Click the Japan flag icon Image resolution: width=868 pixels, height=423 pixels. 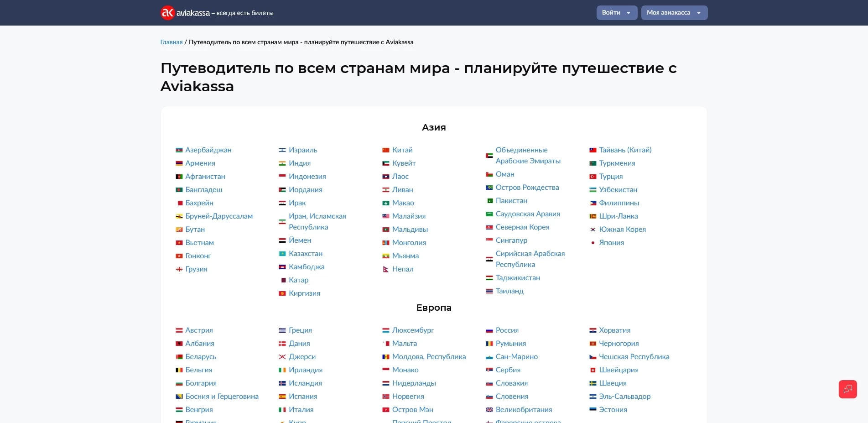point(593,243)
